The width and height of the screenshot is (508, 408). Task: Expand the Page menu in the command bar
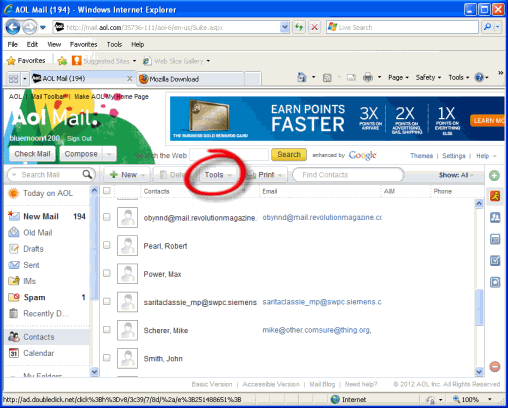[x=398, y=77]
